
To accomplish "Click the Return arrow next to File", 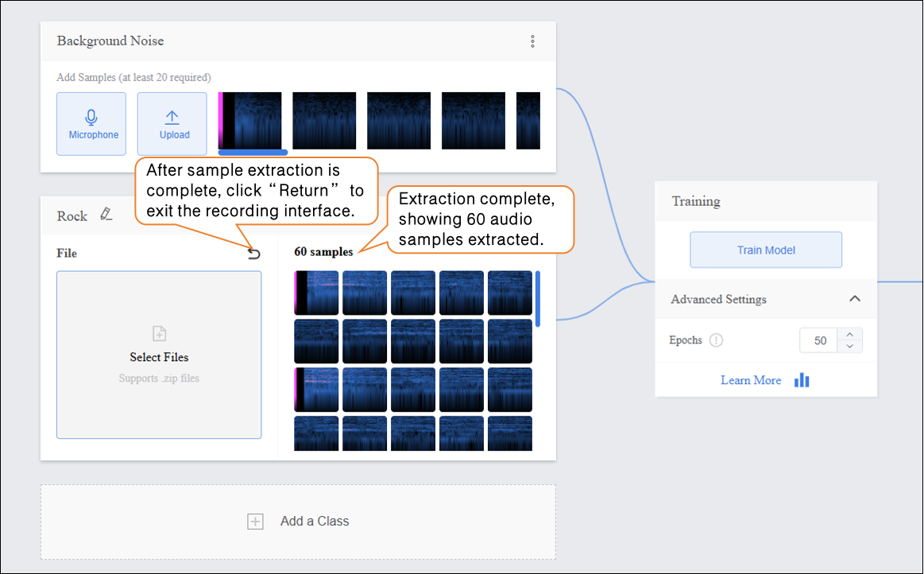I will pyautogui.click(x=254, y=254).
